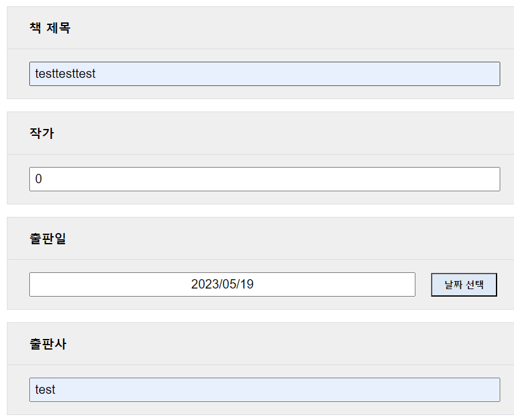514x420 pixels.
Task: Select the 출판일 date field
Action: 222,285
